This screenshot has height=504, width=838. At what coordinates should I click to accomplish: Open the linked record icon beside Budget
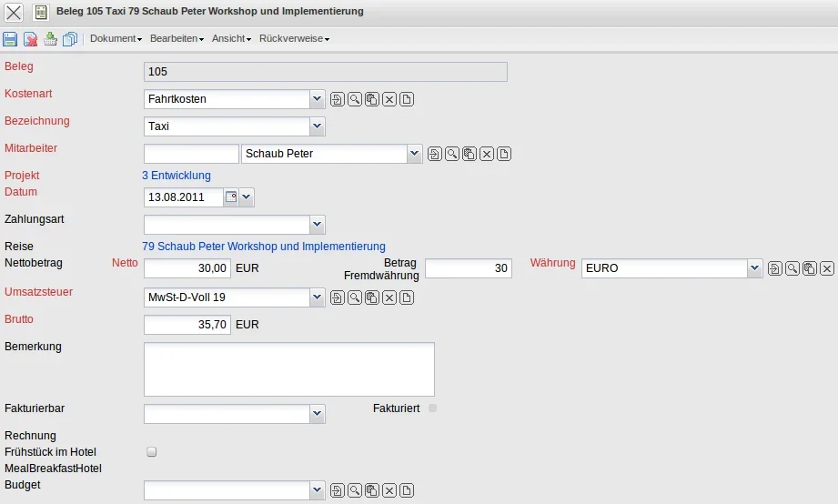[338, 490]
